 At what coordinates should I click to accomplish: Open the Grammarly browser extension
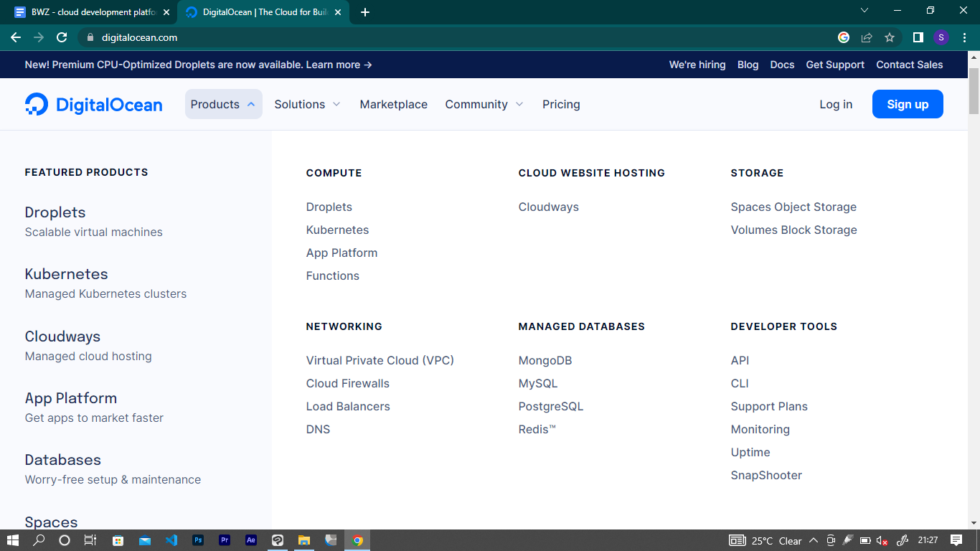(x=844, y=37)
